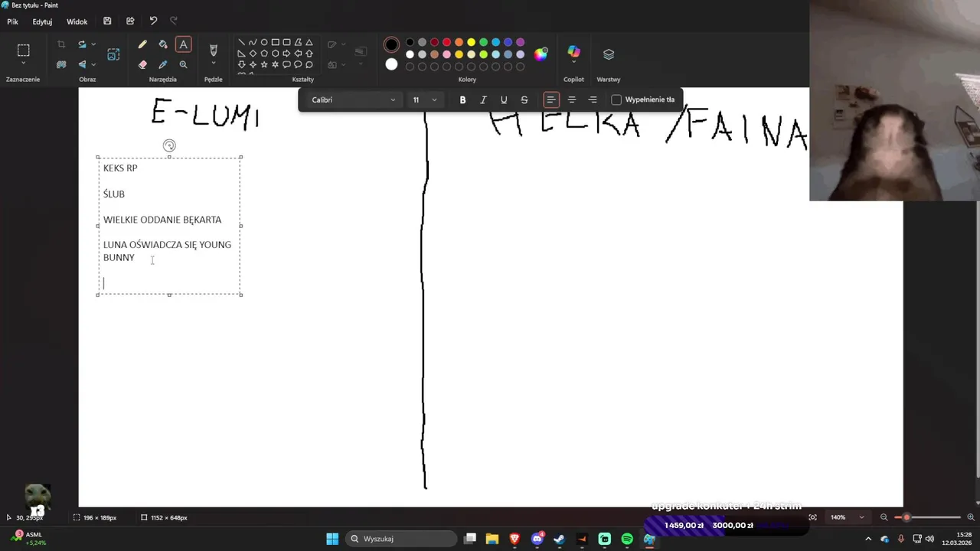Select secondary color 2 white circle
The width and height of the screenshot is (980, 551).
[391, 64]
